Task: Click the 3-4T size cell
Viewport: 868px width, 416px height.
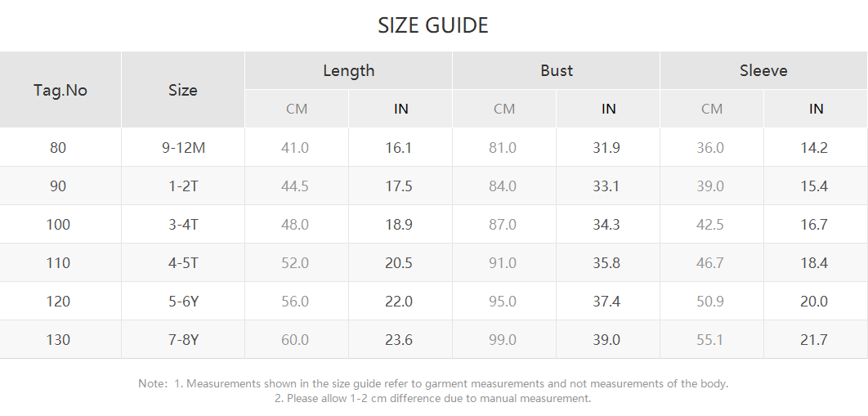Action: [183, 225]
